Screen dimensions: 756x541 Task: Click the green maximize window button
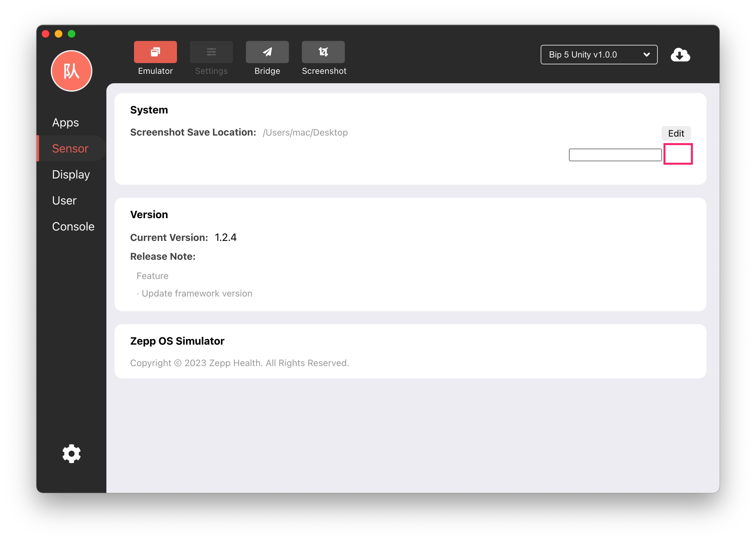pos(71,34)
